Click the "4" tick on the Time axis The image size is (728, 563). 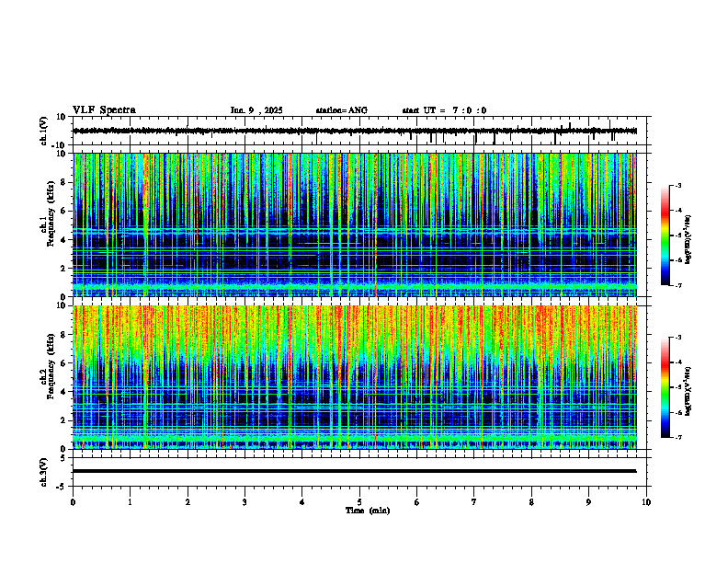click(x=302, y=502)
